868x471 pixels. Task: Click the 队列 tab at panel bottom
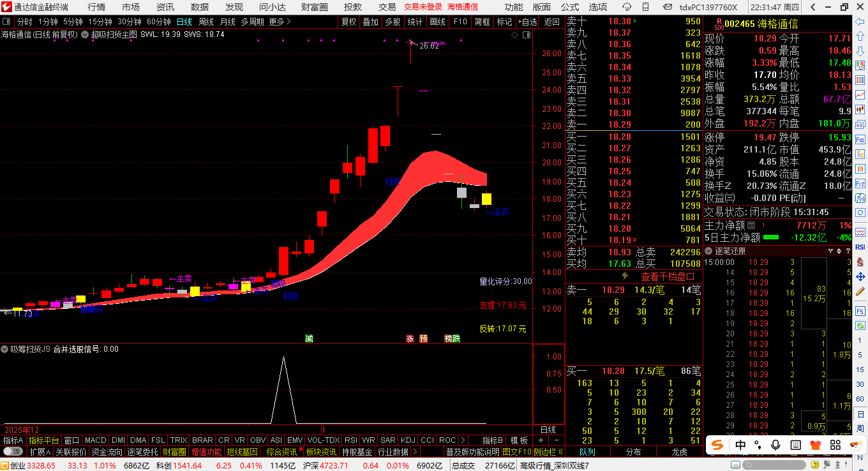pos(587,451)
